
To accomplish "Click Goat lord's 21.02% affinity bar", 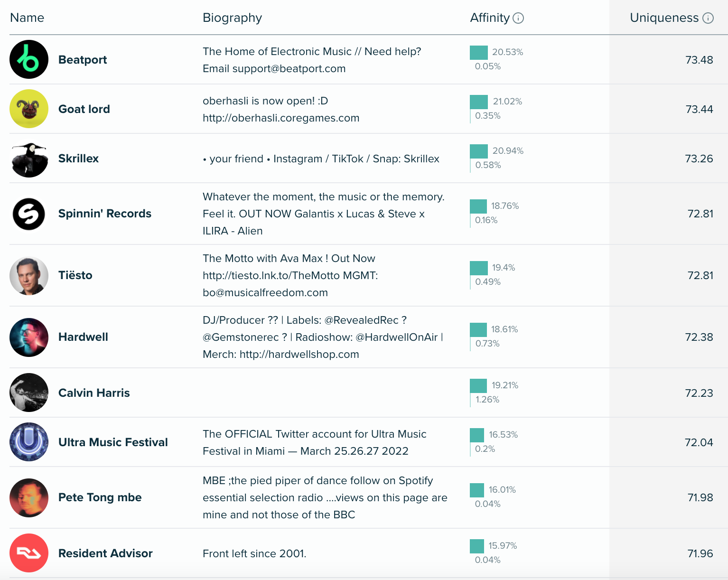I will coord(479,102).
